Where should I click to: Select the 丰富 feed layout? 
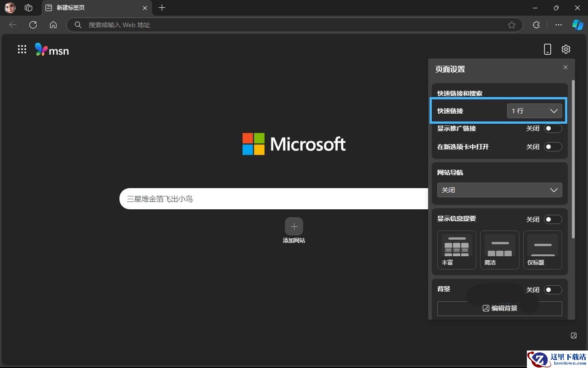click(x=457, y=250)
